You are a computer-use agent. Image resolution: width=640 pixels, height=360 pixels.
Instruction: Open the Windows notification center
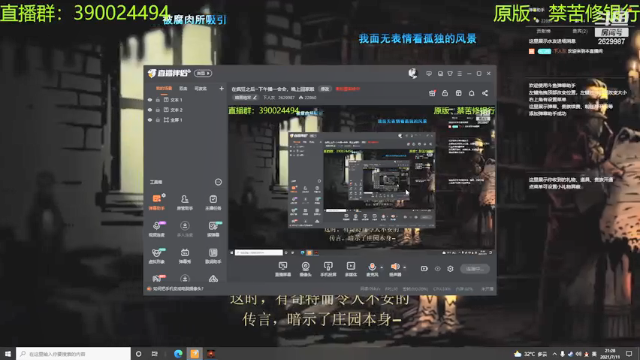coord(629,354)
